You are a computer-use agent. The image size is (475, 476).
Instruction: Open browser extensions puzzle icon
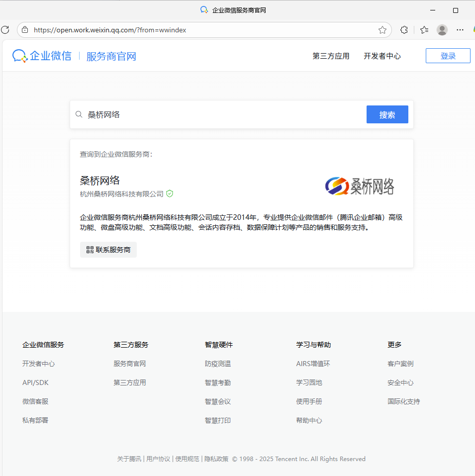pos(404,30)
